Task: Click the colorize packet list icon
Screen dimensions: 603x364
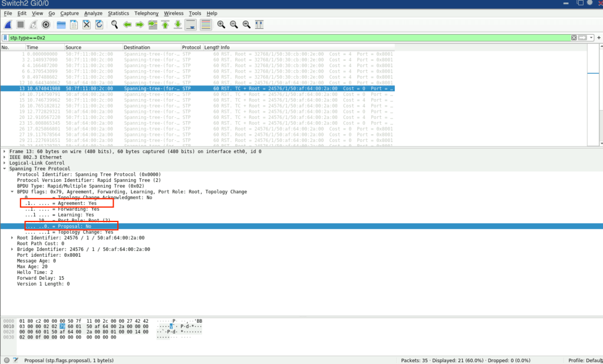Action: [x=206, y=25]
